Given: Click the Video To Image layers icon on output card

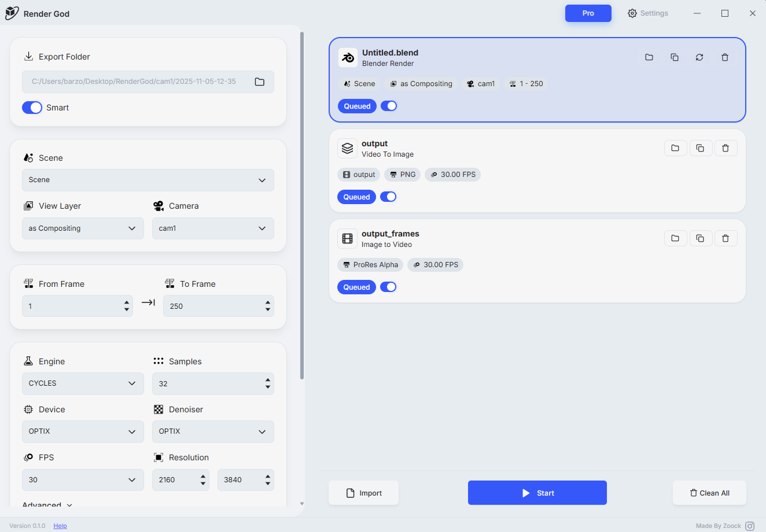Looking at the screenshot, I should pos(347,148).
